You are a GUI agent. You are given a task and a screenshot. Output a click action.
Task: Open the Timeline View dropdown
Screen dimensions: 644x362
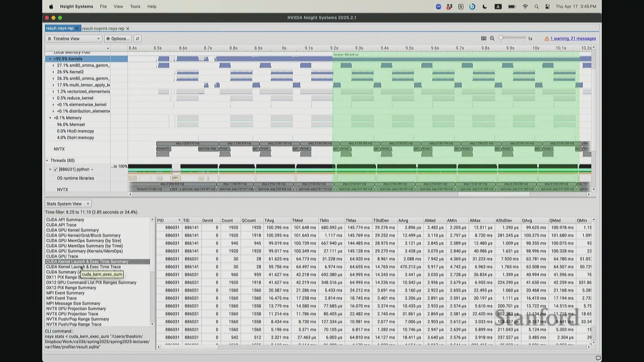point(73,39)
